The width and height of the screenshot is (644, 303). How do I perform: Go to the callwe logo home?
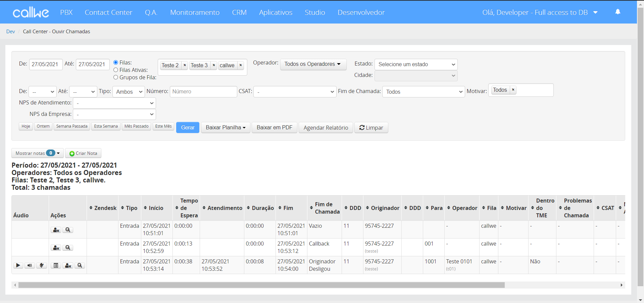click(x=31, y=12)
